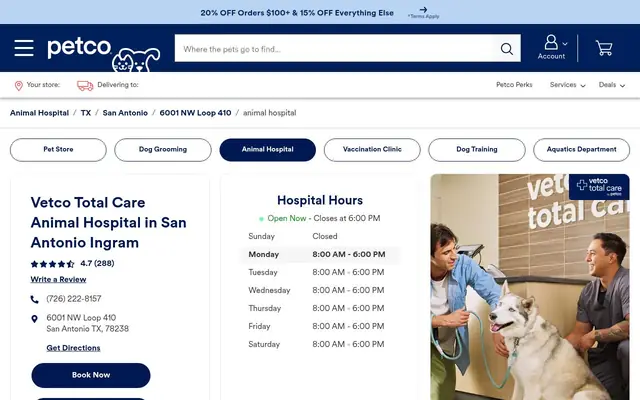
Task: Open the Petco Perks link
Action: (x=514, y=85)
